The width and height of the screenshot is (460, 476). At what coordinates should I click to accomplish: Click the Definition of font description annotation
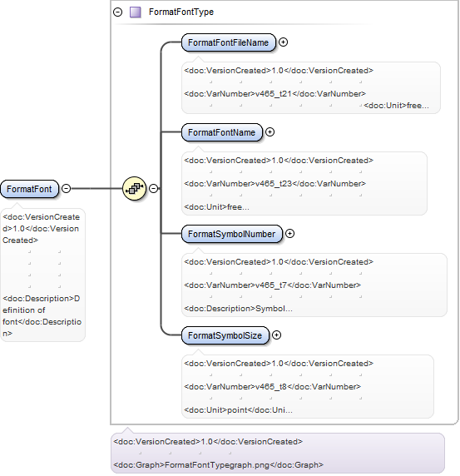(x=42, y=316)
